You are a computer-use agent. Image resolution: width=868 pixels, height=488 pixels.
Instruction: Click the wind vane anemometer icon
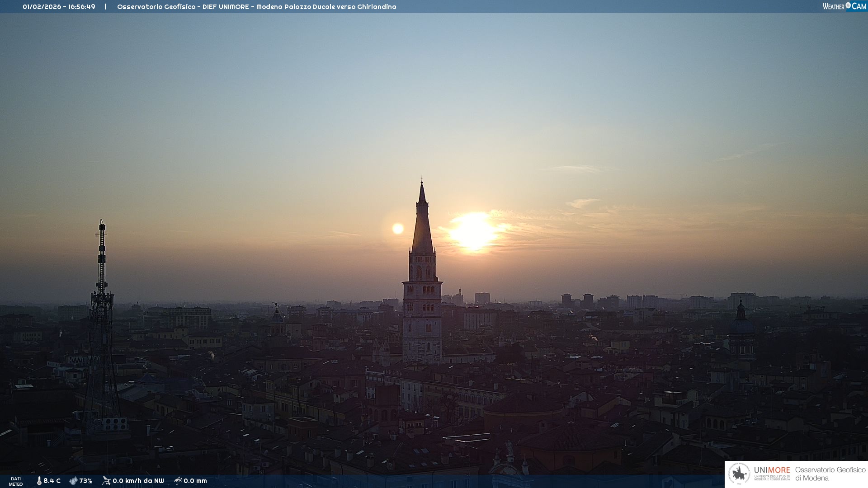106,481
